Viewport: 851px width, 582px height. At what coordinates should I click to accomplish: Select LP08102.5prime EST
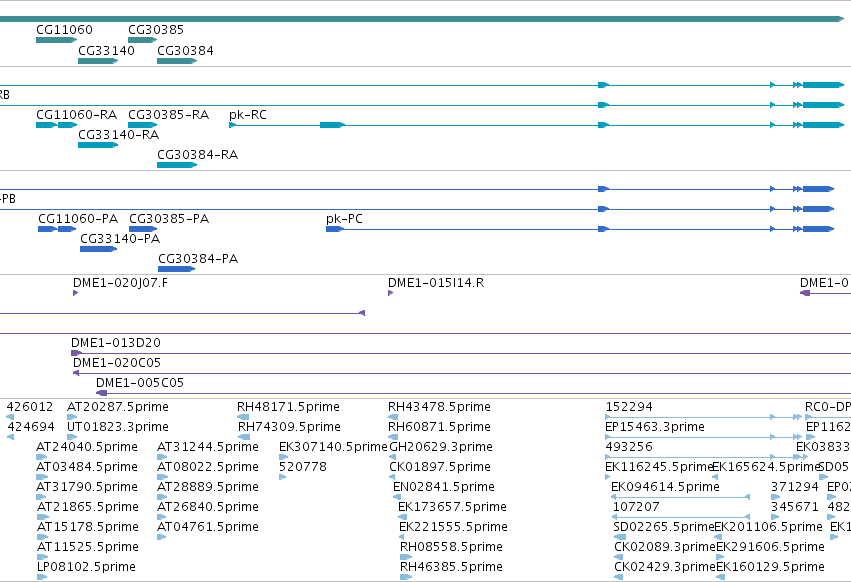pos(42,577)
